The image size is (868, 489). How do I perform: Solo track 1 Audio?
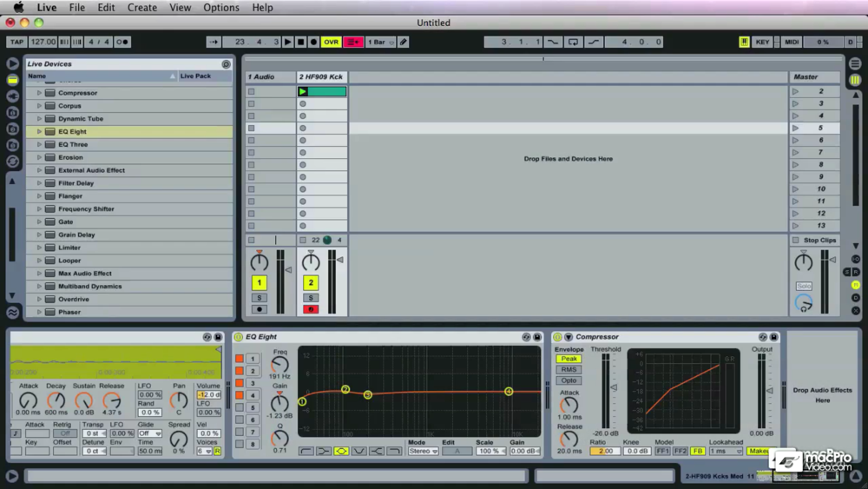(x=259, y=298)
